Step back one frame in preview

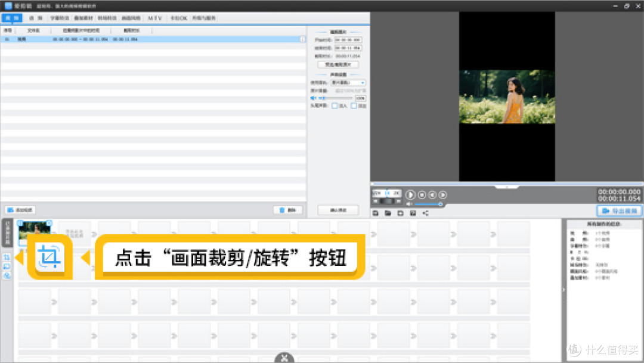[x=432, y=195]
